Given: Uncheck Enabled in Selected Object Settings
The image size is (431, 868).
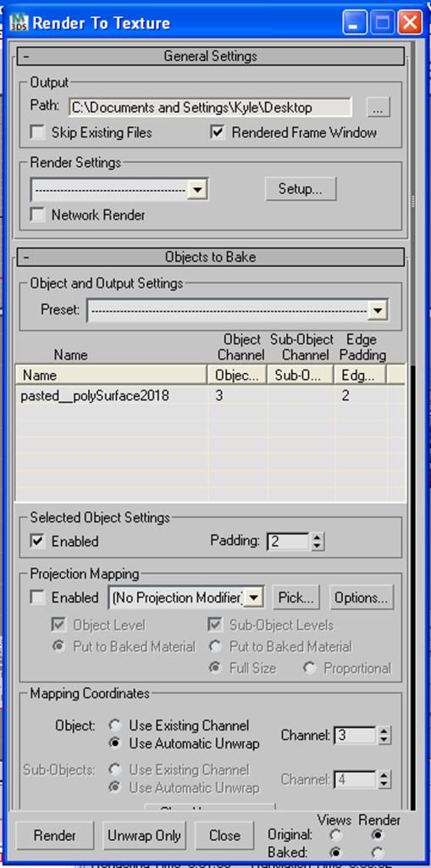Looking at the screenshot, I should (37, 542).
